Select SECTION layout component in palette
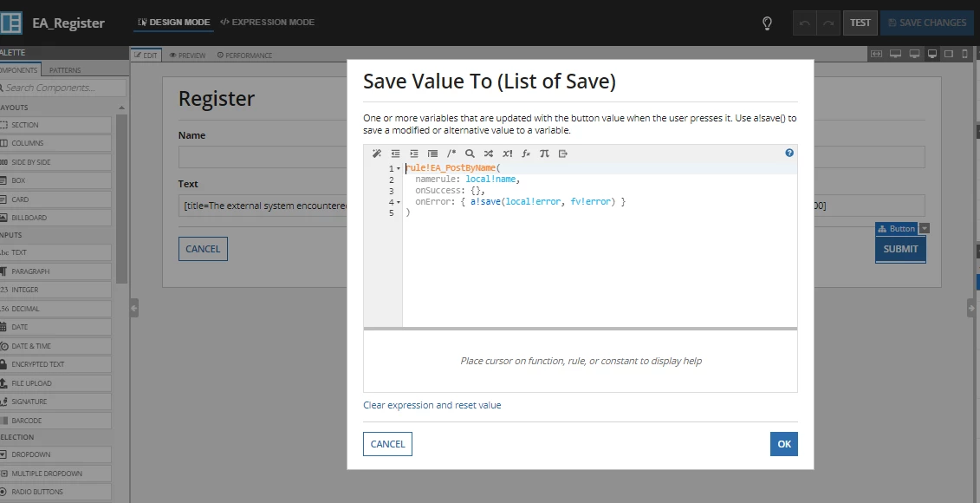Screen dimensions: 980x503 tap(55, 125)
